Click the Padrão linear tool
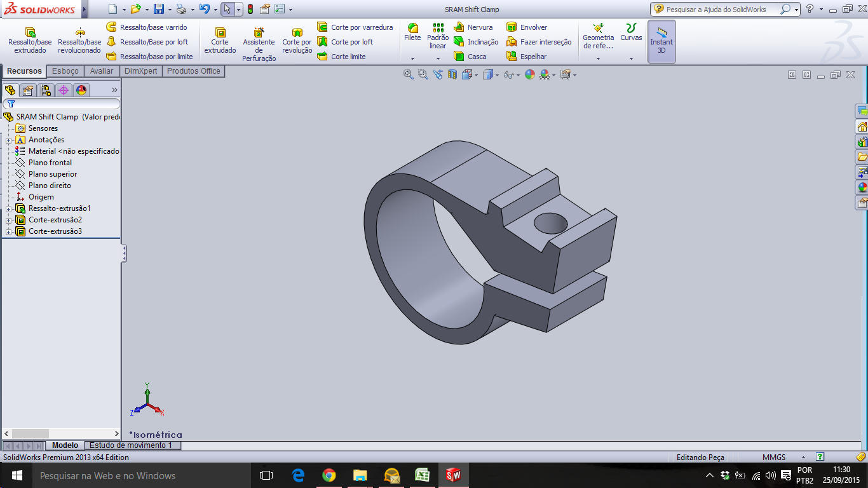The width and height of the screenshot is (868, 488). point(438,36)
